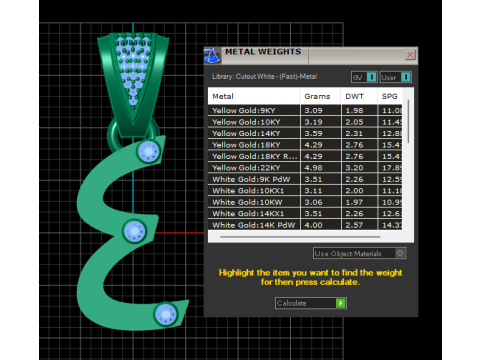This screenshot has height=360, width=480.
Task: Select the Yellow Gold:22KY row
Action: tap(305, 168)
